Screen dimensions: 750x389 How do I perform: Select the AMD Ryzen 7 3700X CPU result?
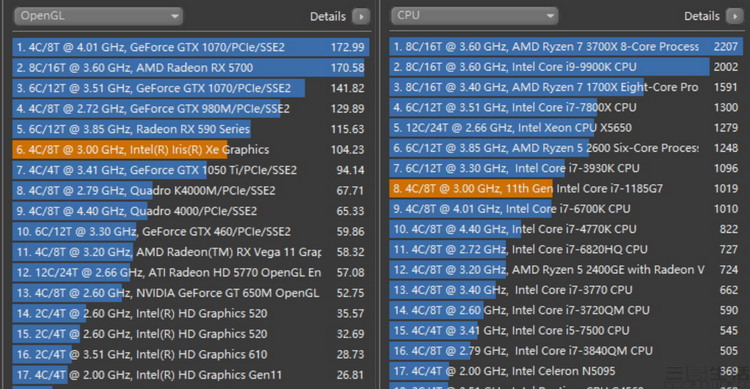pyautogui.click(x=566, y=47)
